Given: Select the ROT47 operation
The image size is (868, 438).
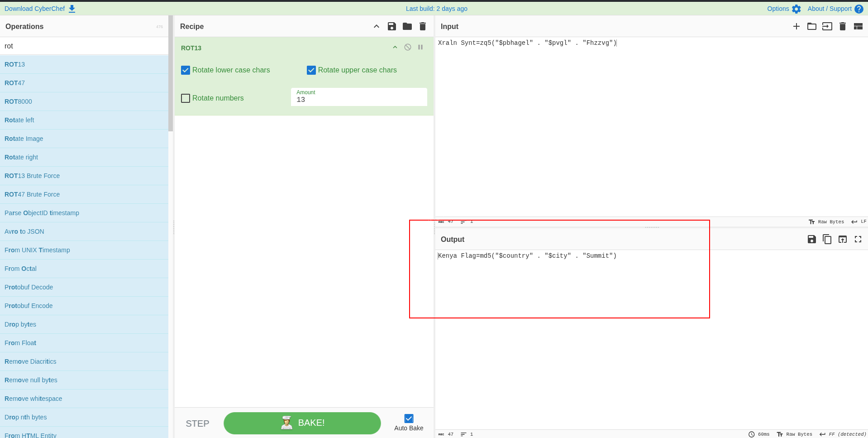Looking at the screenshot, I should tap(84, 83).
